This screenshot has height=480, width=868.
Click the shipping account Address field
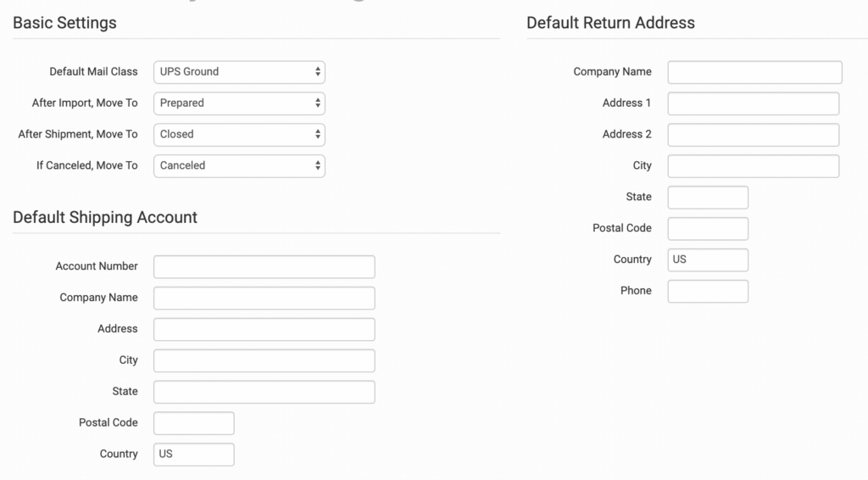tap(264, 330)
